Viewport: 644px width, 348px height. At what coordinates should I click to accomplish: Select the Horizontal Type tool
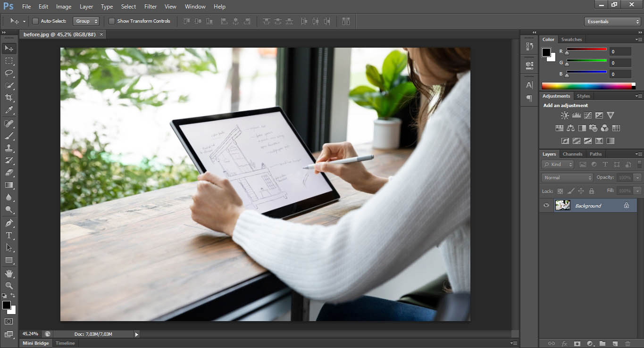point(8,235)
